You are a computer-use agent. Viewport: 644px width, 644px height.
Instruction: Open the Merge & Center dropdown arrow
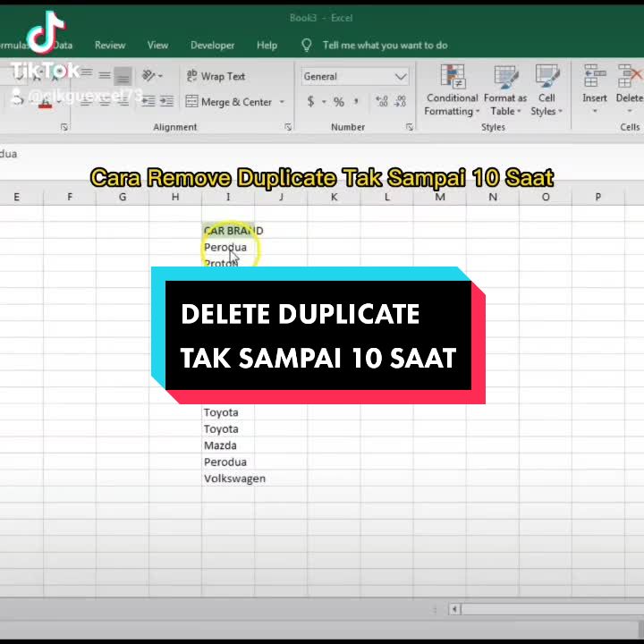pos(282,102)
